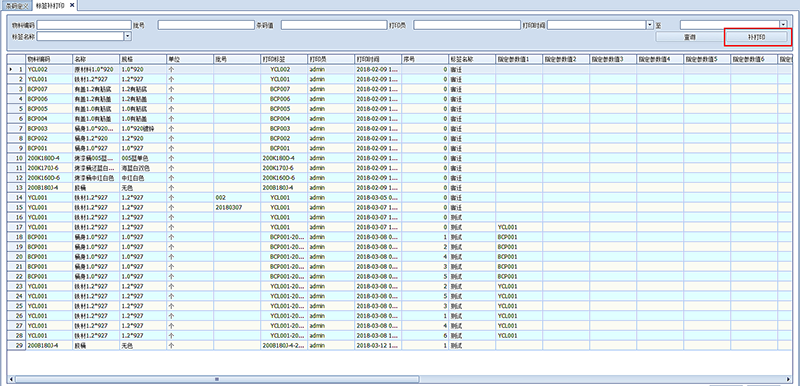Click the 打印时间 column header in grid
Viewport: 800px width, 386px height.
(x=378, y=59)
